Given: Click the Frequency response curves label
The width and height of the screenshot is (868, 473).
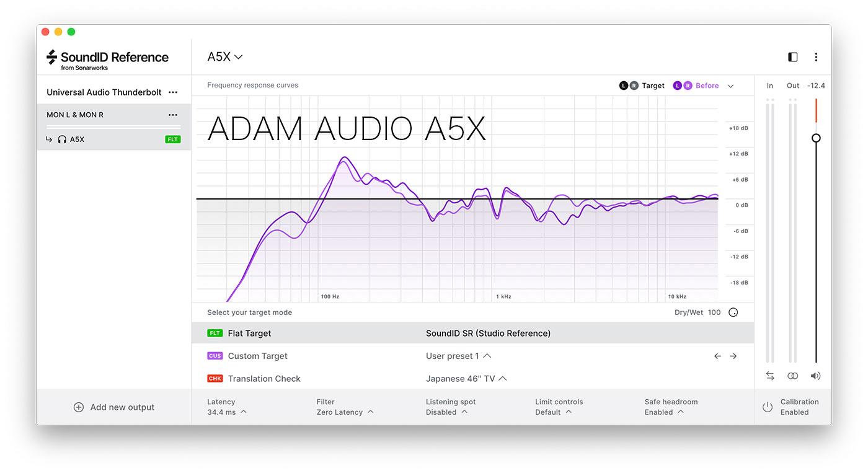Looking at the screenshot, I should coord(252,85).
